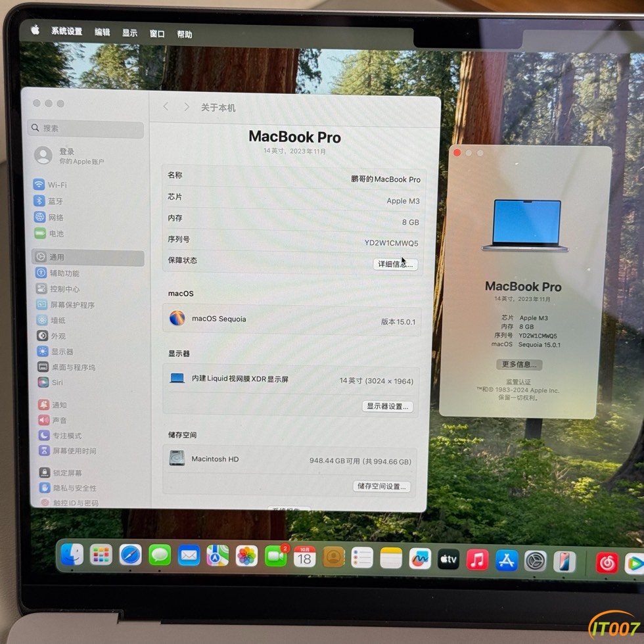Launch Safari from the Dock
The image size is (644, 644).
[x=131, y=555]
